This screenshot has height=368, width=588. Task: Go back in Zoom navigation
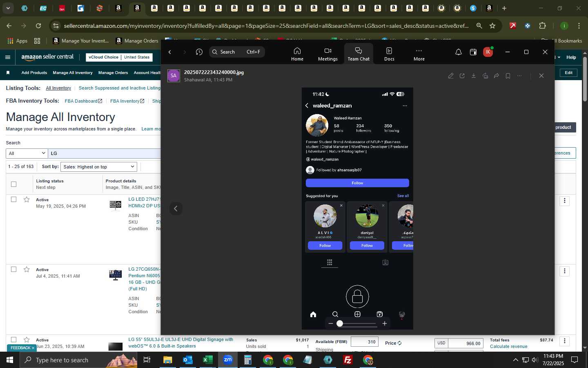pos(170,52)
